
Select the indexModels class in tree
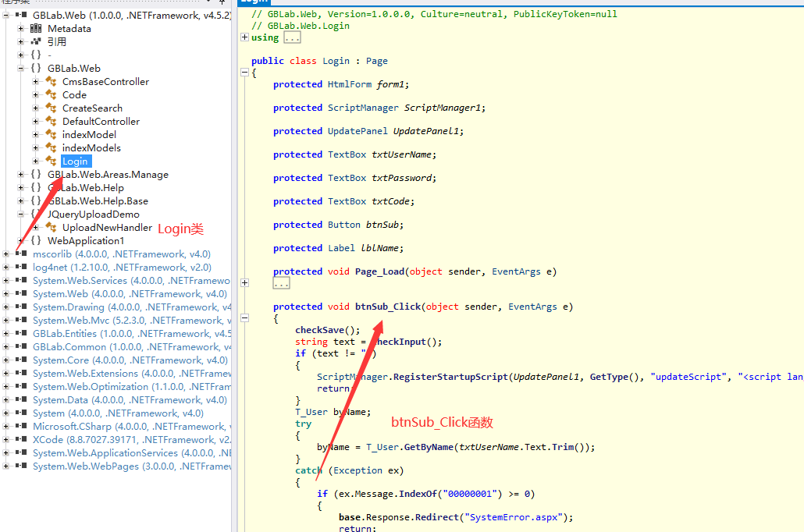(x=91, y=148)
